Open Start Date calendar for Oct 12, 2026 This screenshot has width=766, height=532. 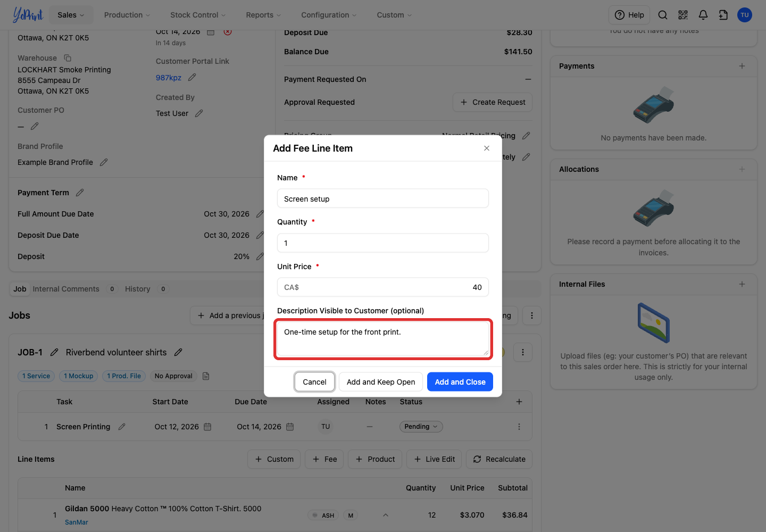coord(207,427)
